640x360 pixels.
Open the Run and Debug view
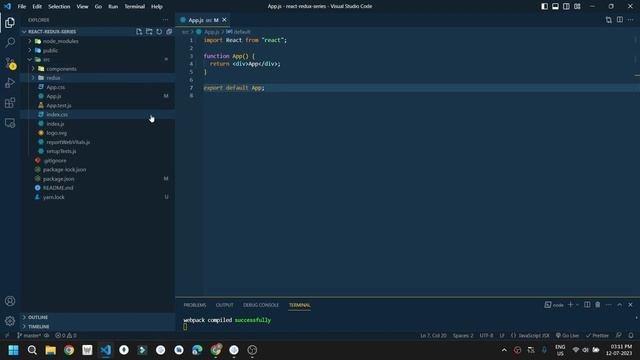(10, 83)
